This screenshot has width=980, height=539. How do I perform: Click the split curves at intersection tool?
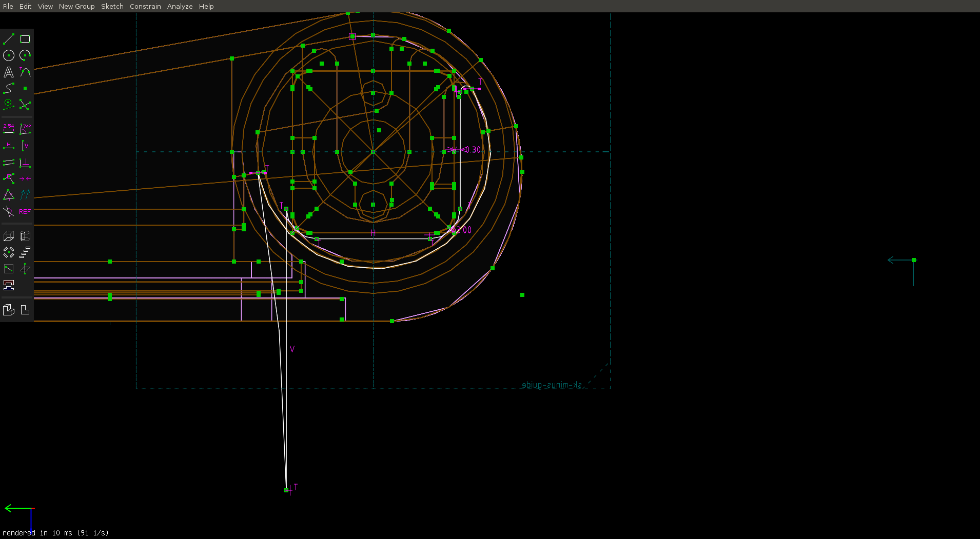point(25,105)
